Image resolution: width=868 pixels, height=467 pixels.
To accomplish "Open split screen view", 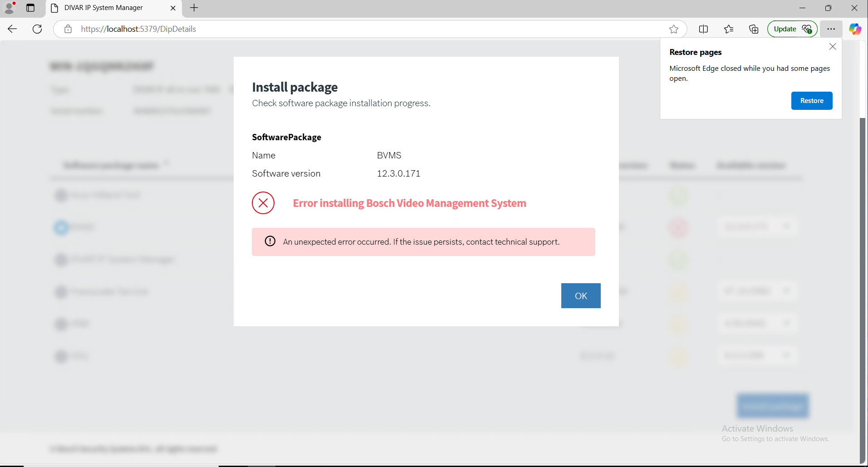I will pyautogui.click(x=703, y=29).
